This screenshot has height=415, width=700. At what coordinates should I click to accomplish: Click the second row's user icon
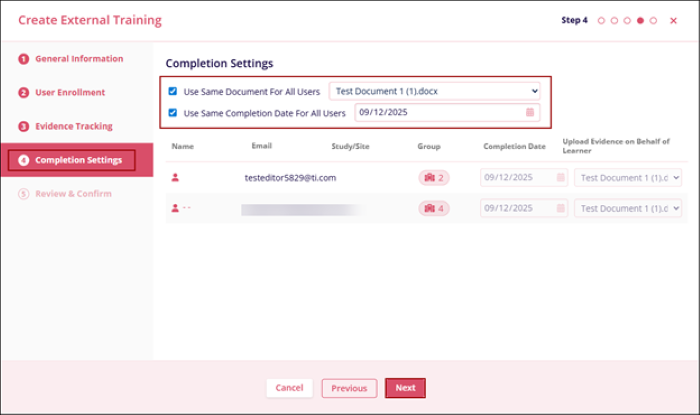pos(176,208)
